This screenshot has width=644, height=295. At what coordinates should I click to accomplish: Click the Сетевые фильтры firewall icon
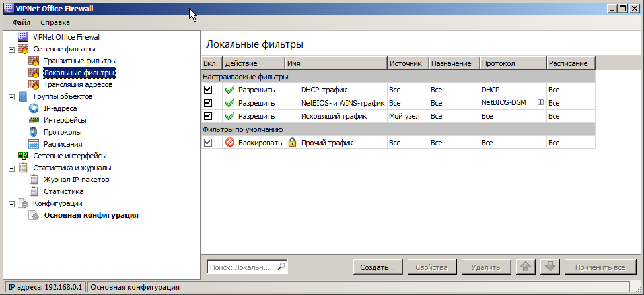pos(23,49)
